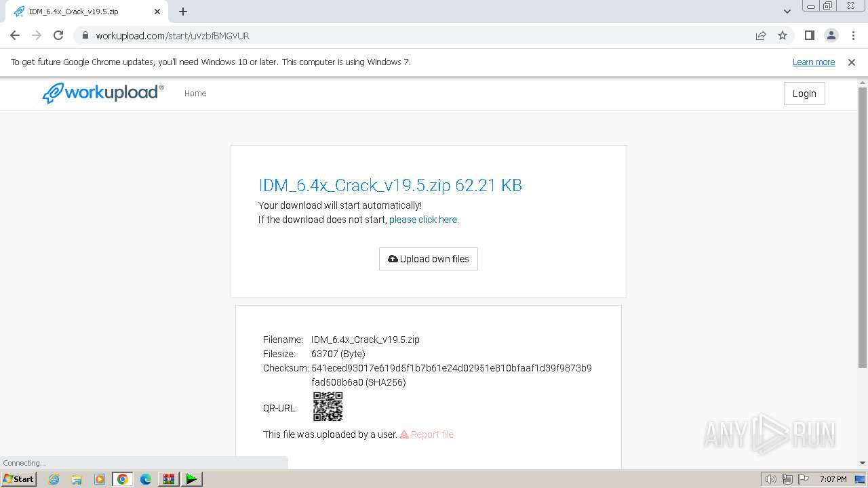
Task: Click the Login button
Action: (x=804, y=94)
